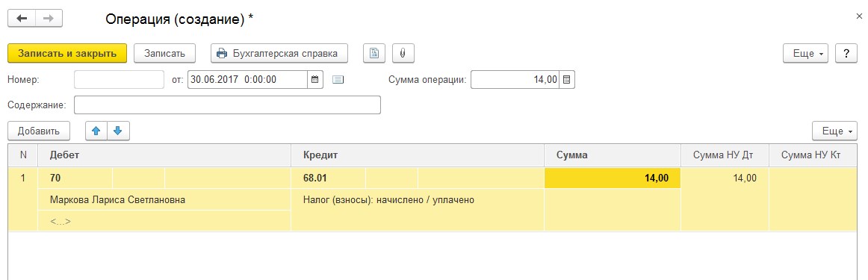Select the Сумма cell with 14,00

click(x=613, y=178)
